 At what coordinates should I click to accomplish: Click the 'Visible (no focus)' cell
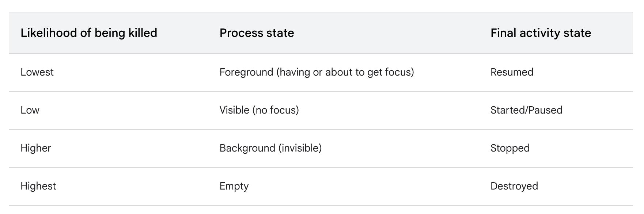(259, 110)
